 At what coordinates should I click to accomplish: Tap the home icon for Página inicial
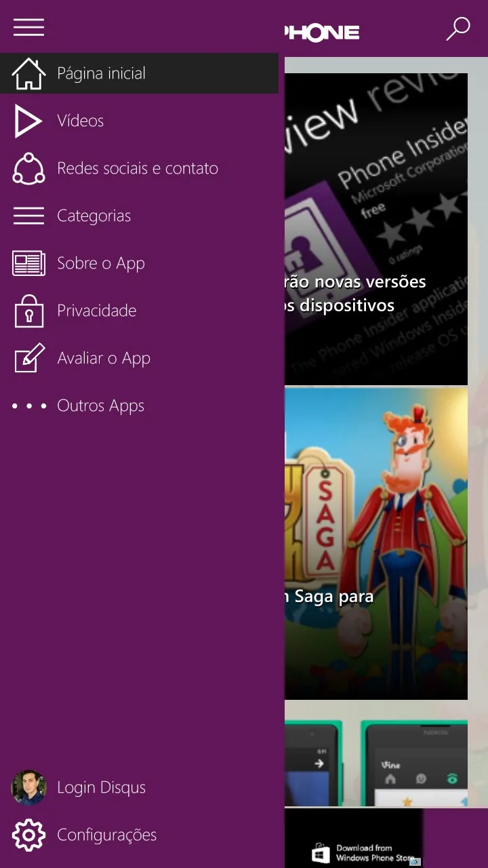tap(28, 73)
